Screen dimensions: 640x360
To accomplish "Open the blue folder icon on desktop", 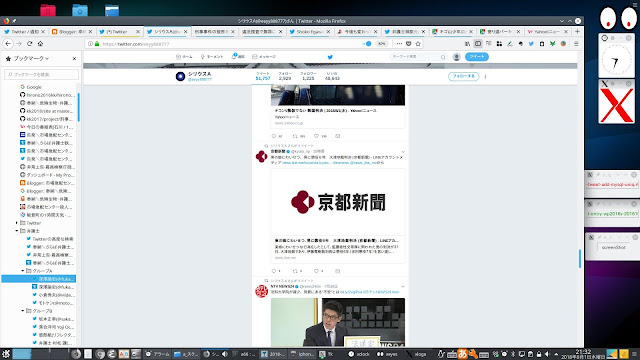I will point(80,10).
